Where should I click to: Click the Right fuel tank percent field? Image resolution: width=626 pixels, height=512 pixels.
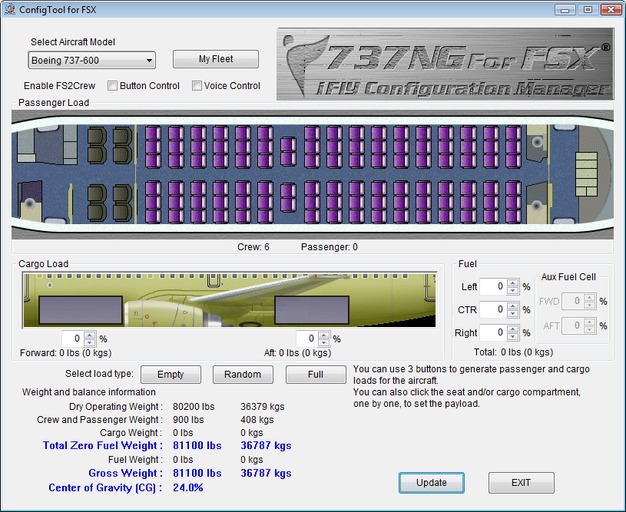tap(493, 333)
